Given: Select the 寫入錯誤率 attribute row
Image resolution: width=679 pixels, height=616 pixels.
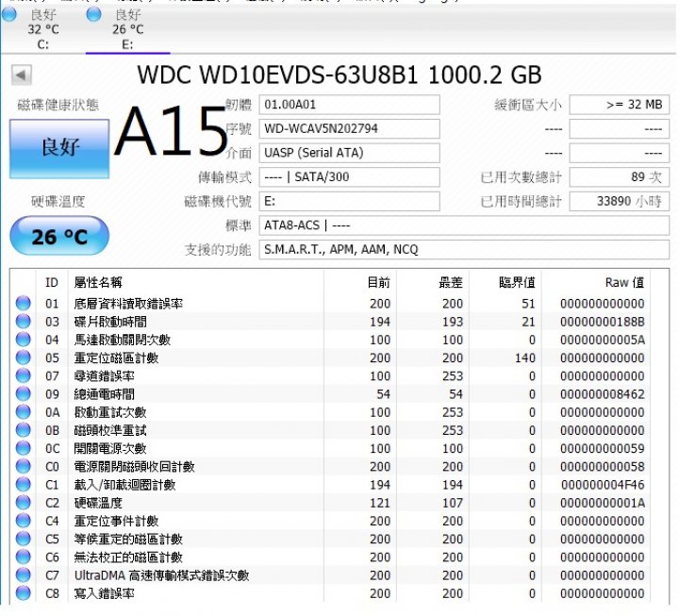Looking at the screenshot, I should (x=330, y=593).
